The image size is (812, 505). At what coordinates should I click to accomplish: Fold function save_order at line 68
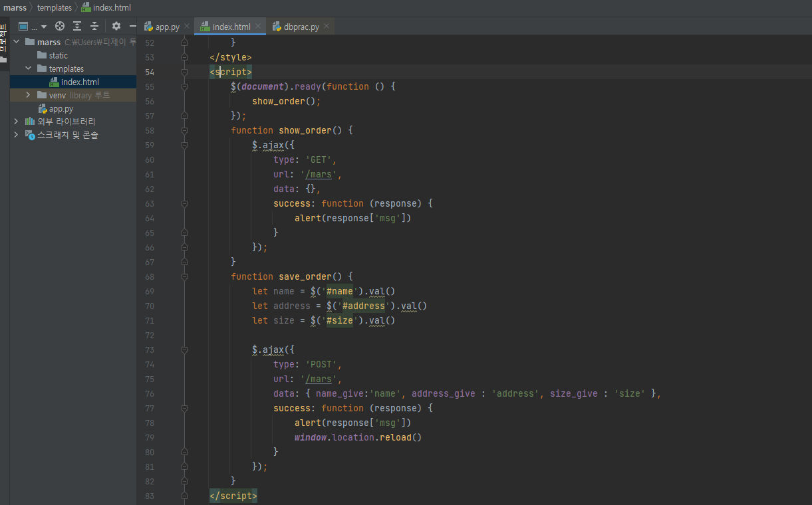coord(184,276)
